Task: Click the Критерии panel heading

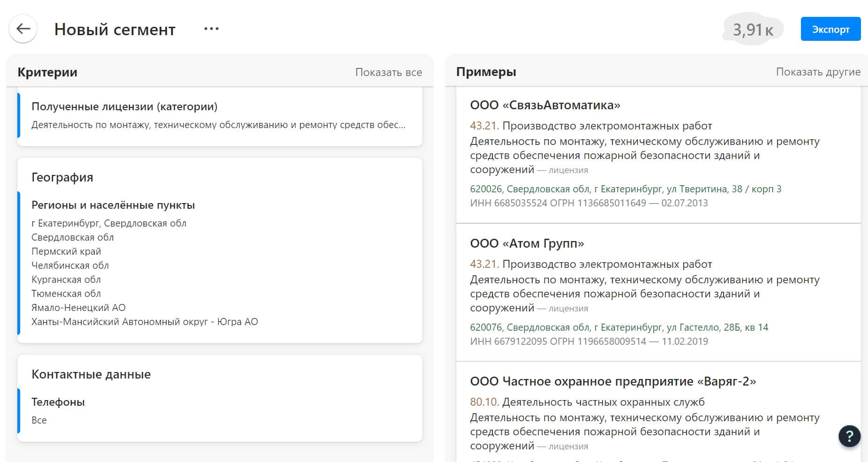Action: (x=47, y=72)
